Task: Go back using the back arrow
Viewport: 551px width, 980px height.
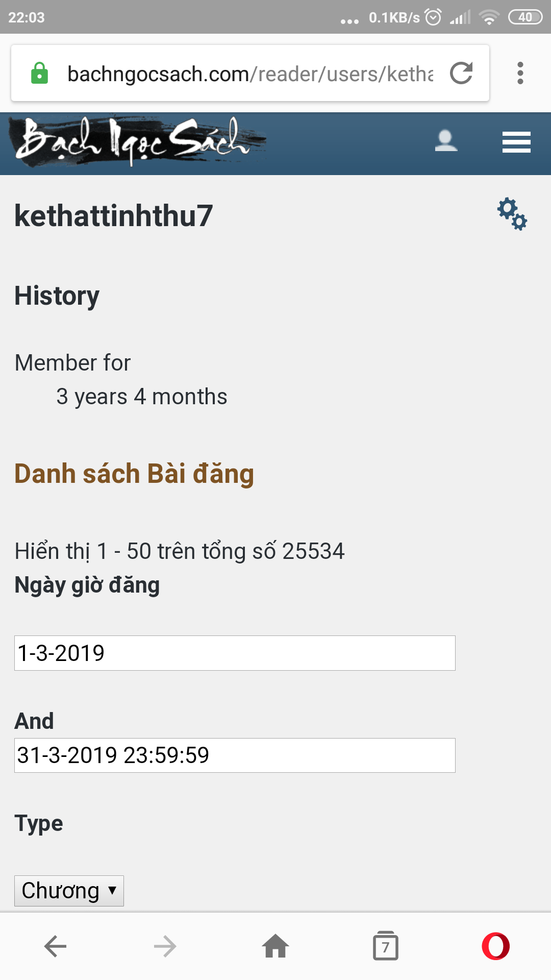Action: click(55, 945)
